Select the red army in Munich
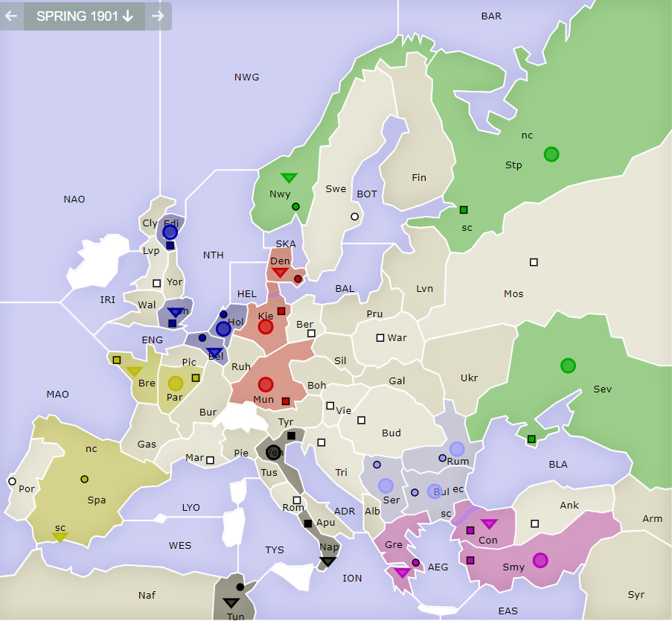Image resolution: width=672 pixels, height=621 pixels. click(266, 384)
